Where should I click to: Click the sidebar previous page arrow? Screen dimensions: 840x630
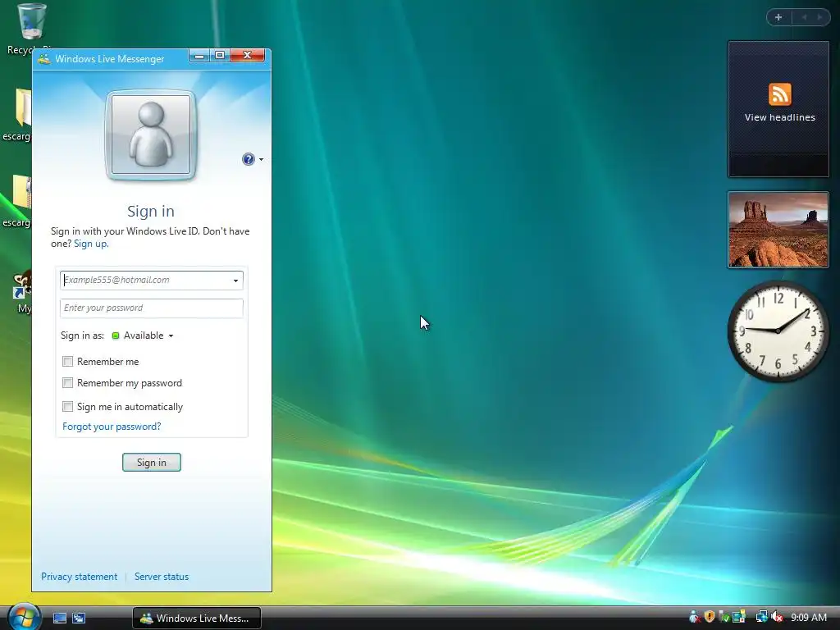(x=804, y=17)
